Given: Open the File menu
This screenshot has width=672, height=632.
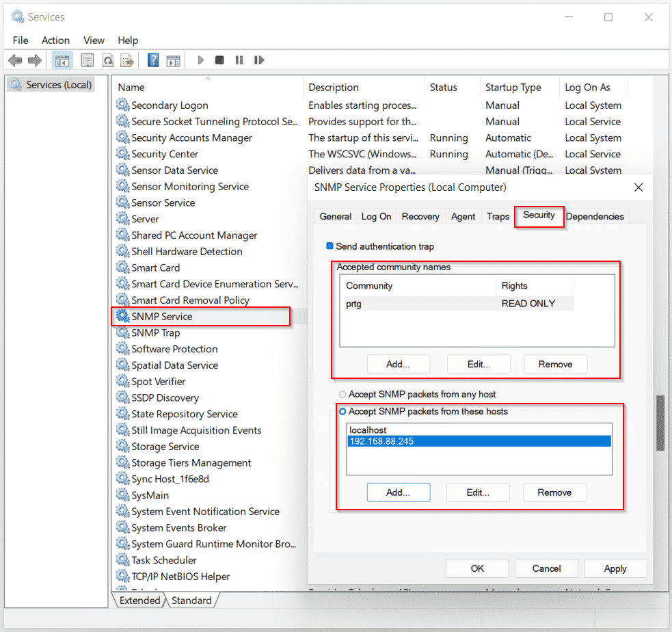Looking at the screenshot, I should pos(21,40).
